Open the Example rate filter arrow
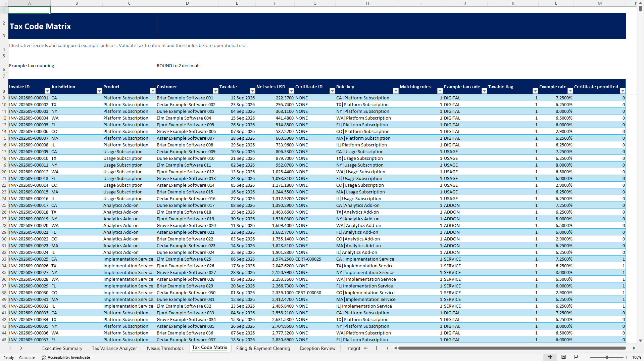The width and height of the screenshot is (644, 361). coord(570,91)
